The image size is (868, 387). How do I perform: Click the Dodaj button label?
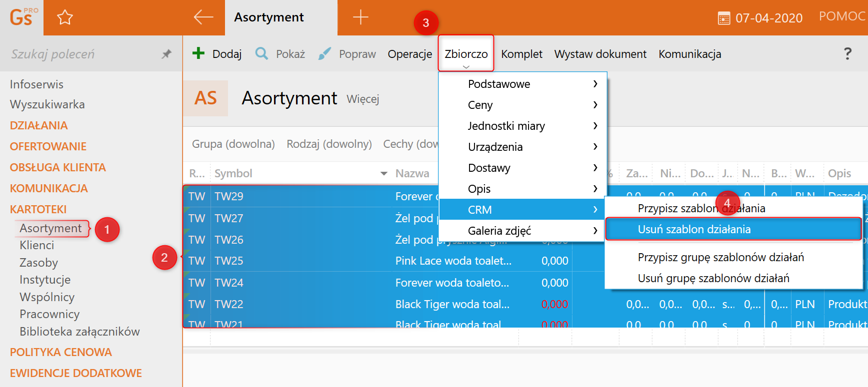(227, 54)
